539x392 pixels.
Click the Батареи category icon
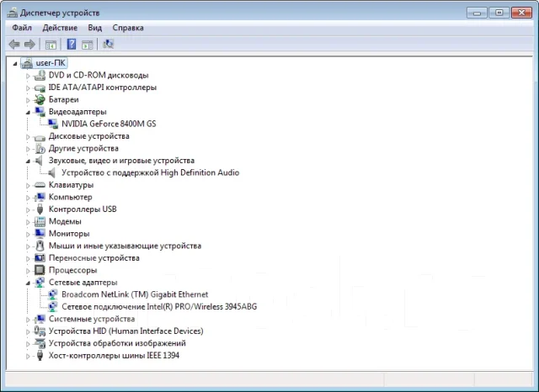[x=40, y=99]
